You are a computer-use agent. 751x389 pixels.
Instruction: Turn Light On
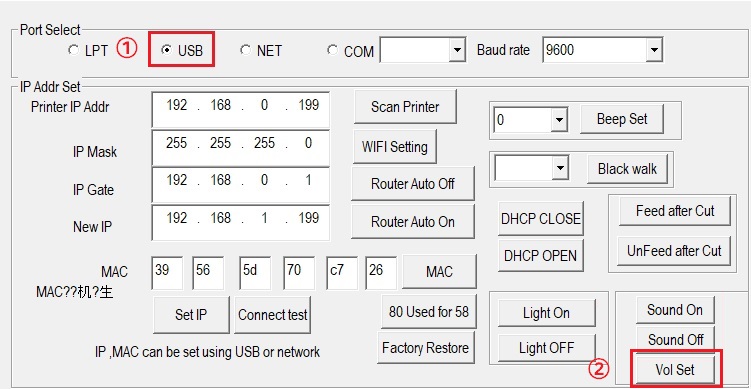[546, 313]
